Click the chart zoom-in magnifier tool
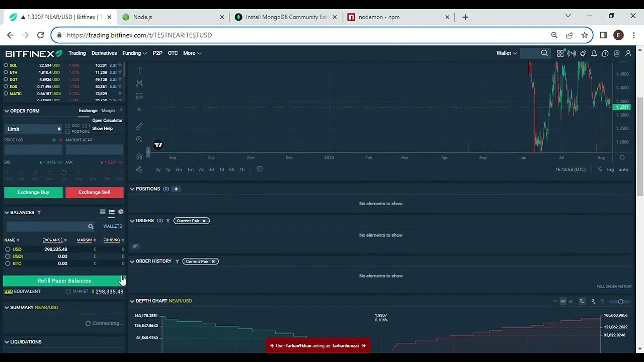Image resolution: width=644 pixels, height=362 pixels. coord(139,139)
